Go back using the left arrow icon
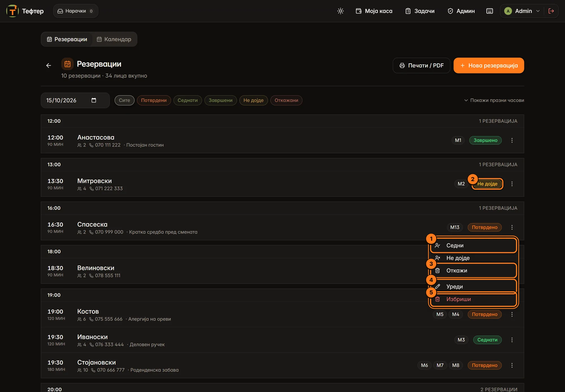Image resolution: width=565 pixels, height=392 pixels. point(49,65)
